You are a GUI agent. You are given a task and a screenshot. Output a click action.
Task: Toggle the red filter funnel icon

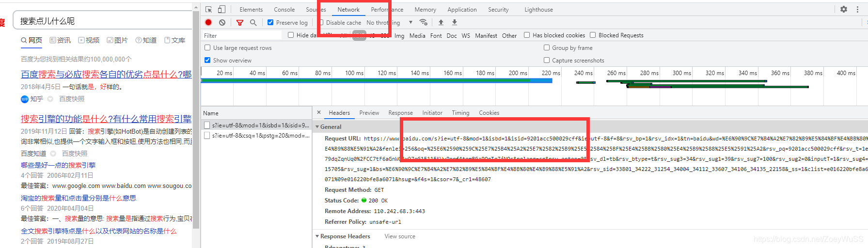point(240,22)
